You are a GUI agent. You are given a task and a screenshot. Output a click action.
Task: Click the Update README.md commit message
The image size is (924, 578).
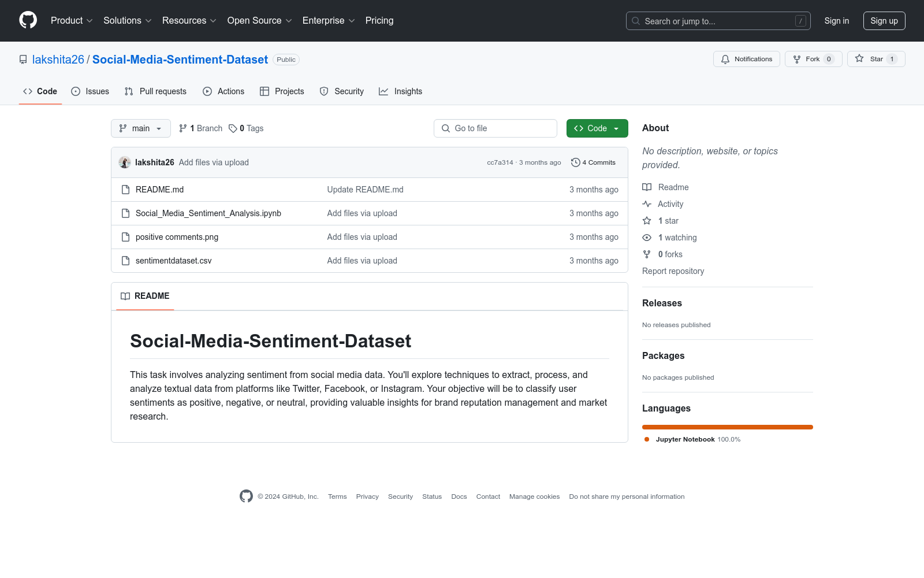coord(366,190)
